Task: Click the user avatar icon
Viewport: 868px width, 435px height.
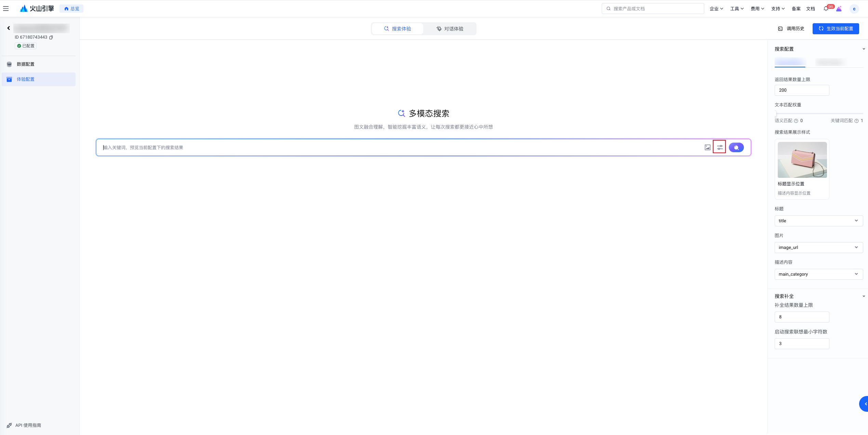Action: tap(854, 9)
